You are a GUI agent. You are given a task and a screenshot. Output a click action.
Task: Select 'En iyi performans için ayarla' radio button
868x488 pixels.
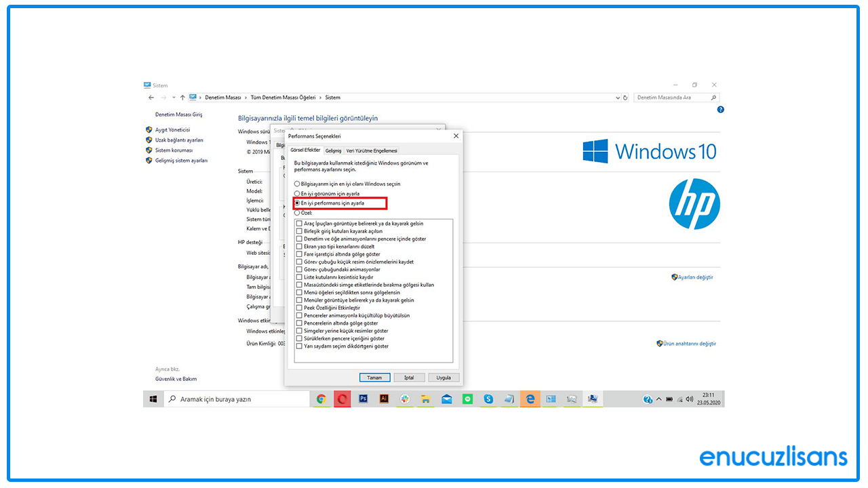click(297, 203)
